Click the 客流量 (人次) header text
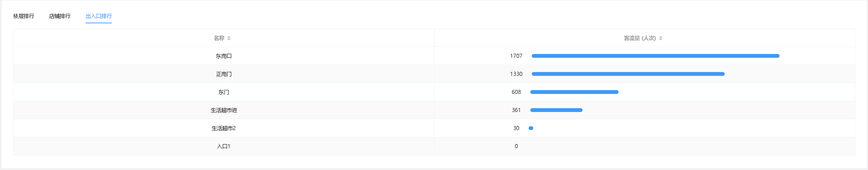The width and height of the screenshot is (868, 170). [640, 38]
